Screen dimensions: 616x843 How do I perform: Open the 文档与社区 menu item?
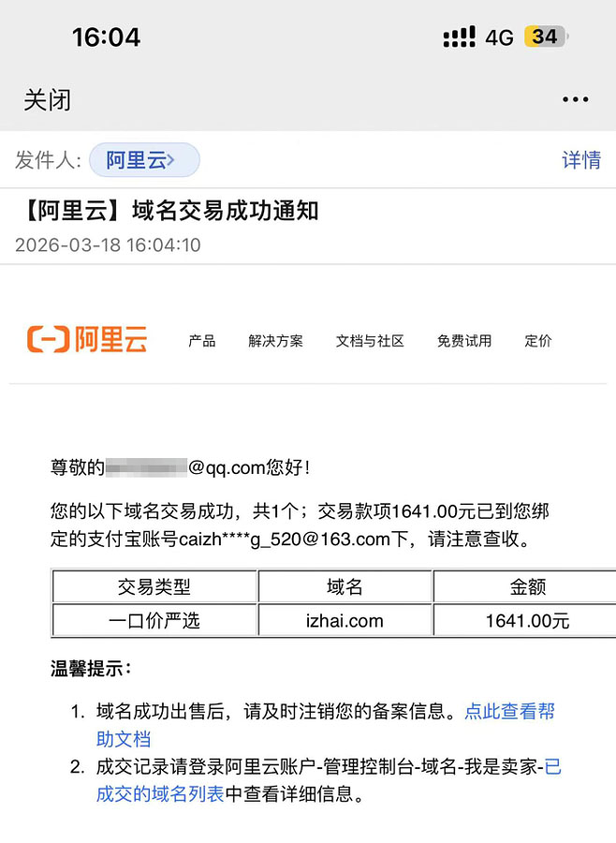[370, 341]
